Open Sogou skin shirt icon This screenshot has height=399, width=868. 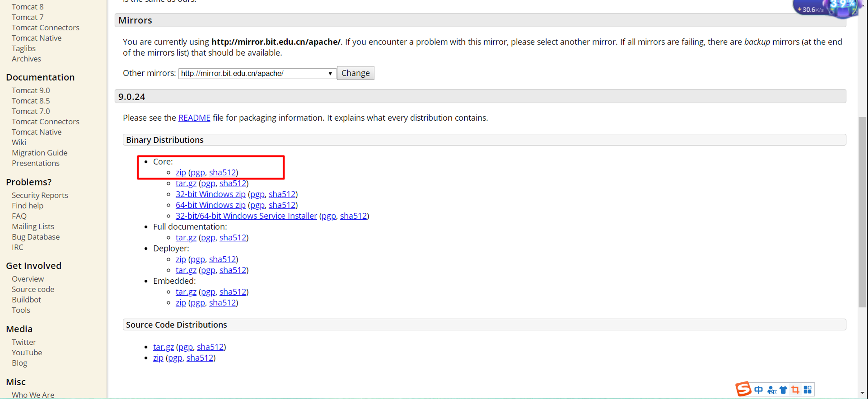(783, 390)
